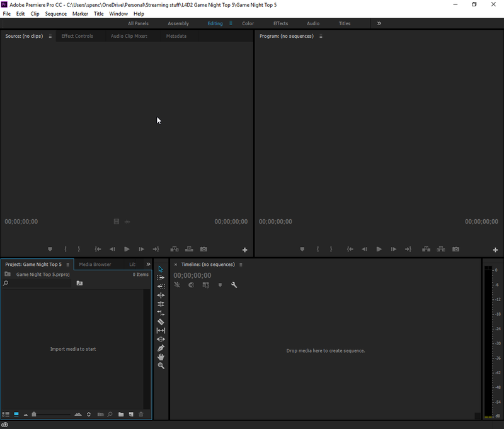This screenshot has width=504, height=429.
Task: Select the Hand tool
Action: point(161,357)
